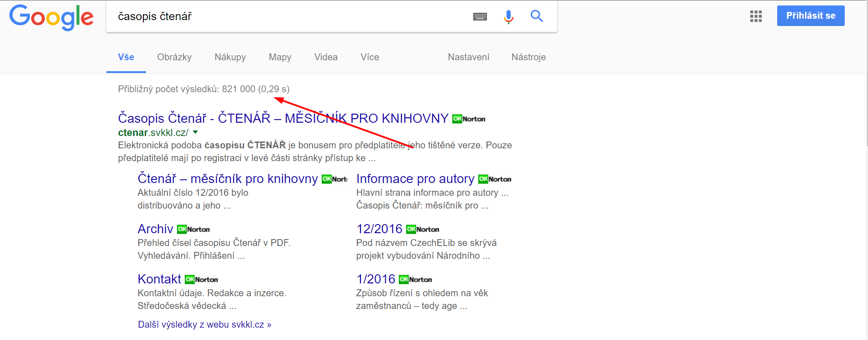Open the Nástroje search tools
The image size is (868, 340).
pyautogui.click(x=528, y=57)
